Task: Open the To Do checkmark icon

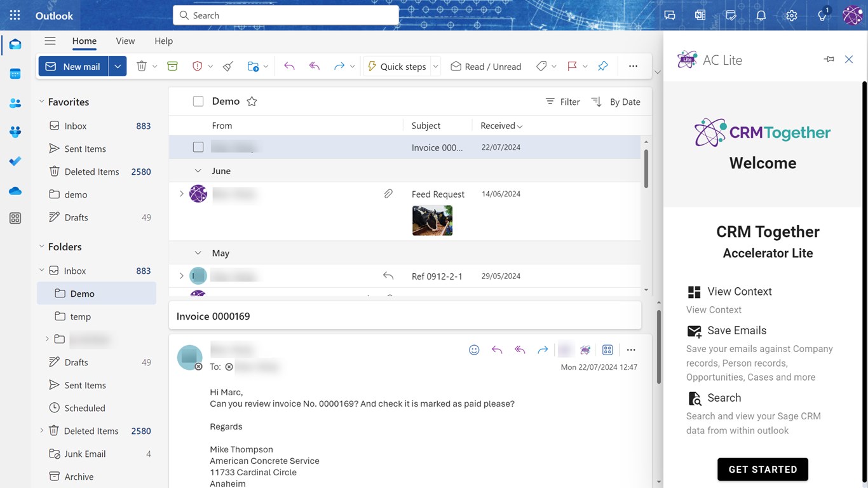Action: (15, 161)
